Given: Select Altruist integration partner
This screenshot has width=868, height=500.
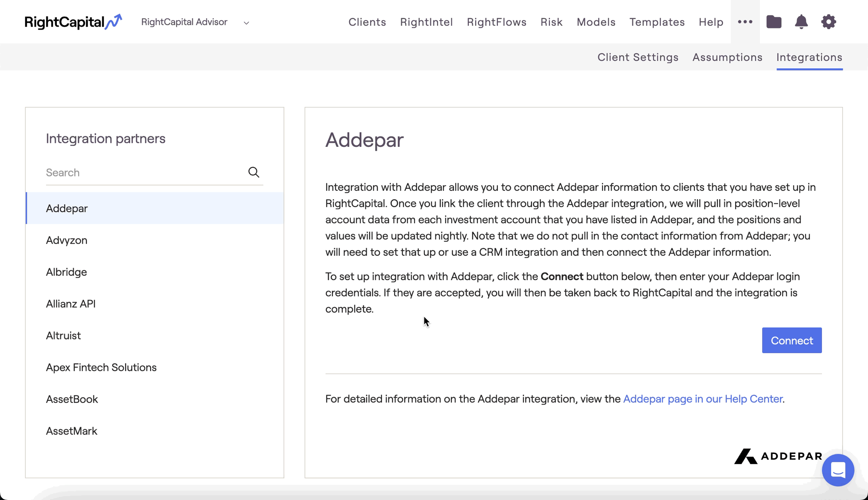Looking at the screenshot, I should (155, 335).
